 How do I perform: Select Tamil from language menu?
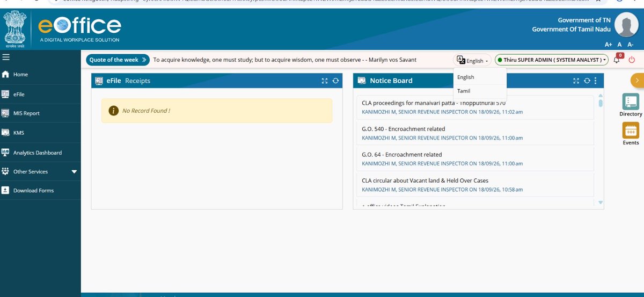click(480, 91)
